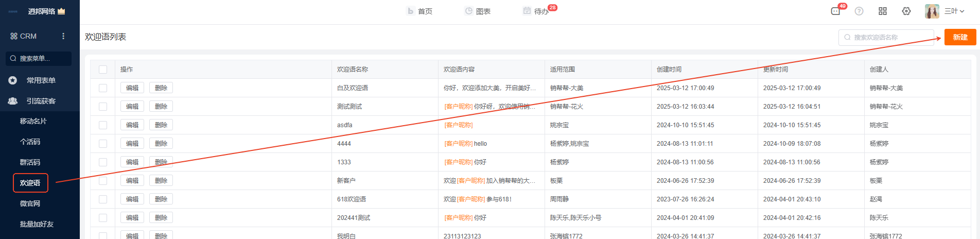Click the 常用表单 star icon
The image size is (980, 239).
tap(13, 80)
